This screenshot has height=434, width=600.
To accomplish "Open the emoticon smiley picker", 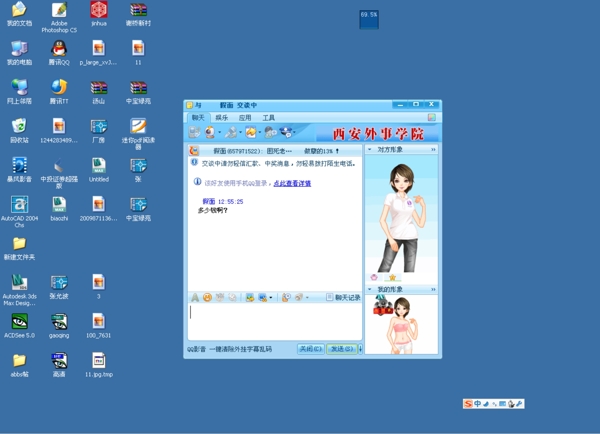I will point(207,297).
